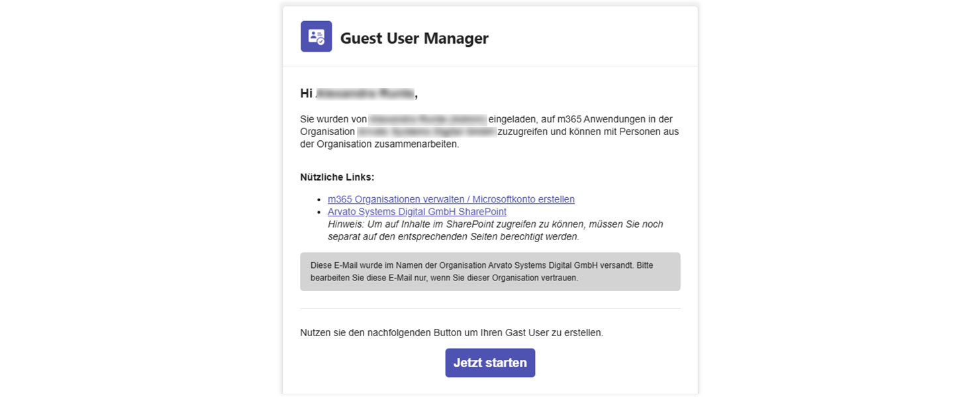980x397 pixels.
Task: Select the badge symbol inside the purple square
Action: tap(316, 36)
